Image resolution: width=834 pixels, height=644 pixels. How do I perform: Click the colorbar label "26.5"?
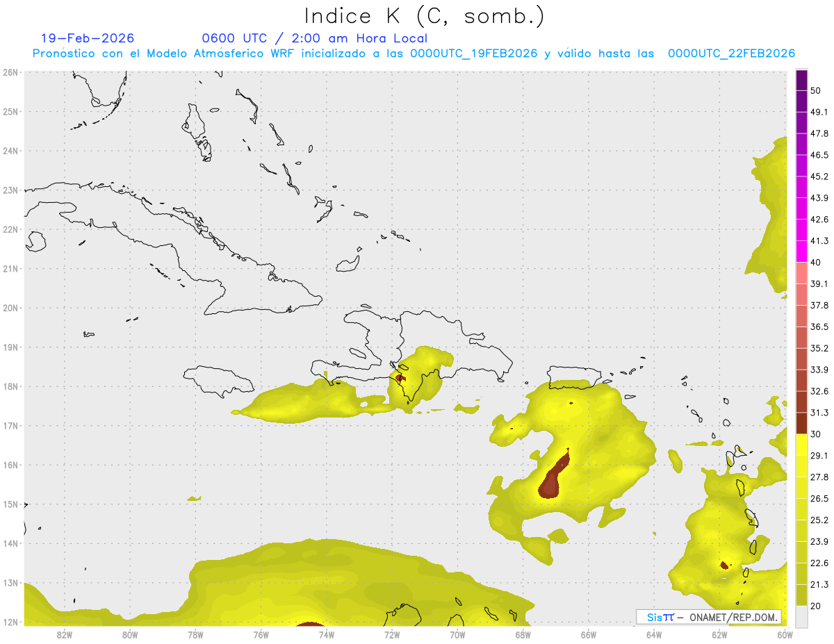819,499
